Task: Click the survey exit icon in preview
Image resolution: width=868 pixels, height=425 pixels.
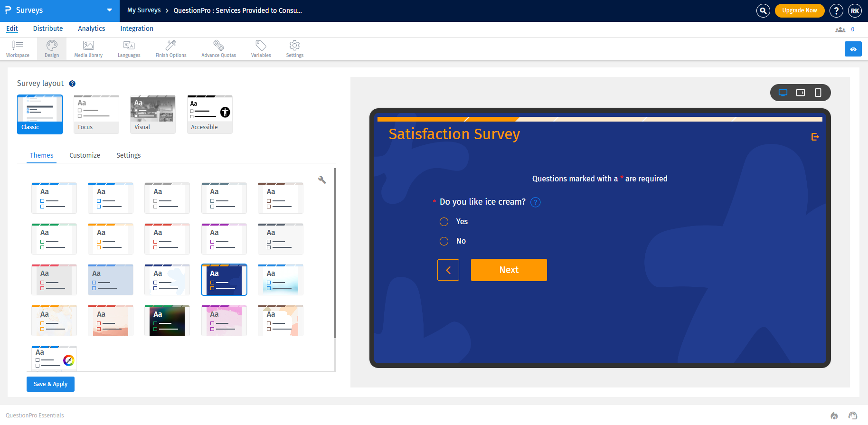Action: (815, 137)
